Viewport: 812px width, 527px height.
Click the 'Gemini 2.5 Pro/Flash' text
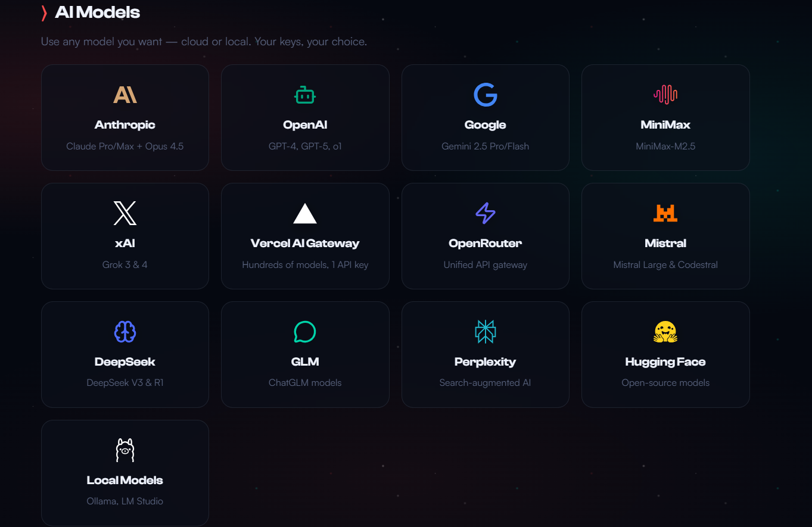tap(486, 146)
